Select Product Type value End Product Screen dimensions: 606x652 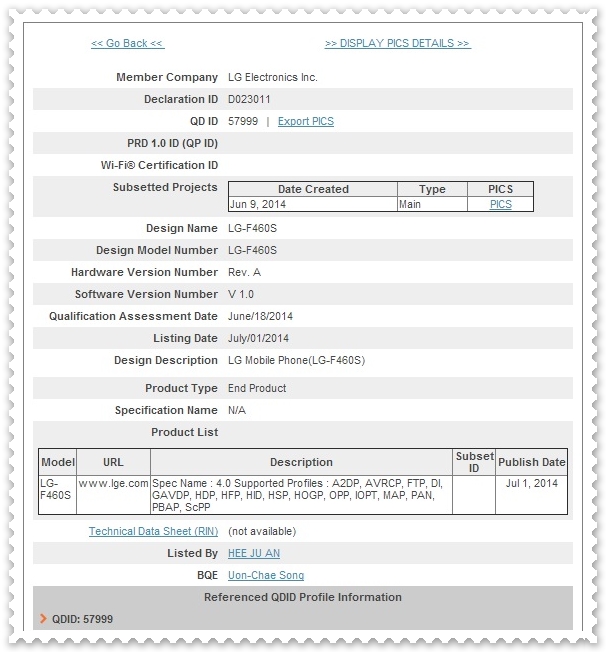pos(257,388)
